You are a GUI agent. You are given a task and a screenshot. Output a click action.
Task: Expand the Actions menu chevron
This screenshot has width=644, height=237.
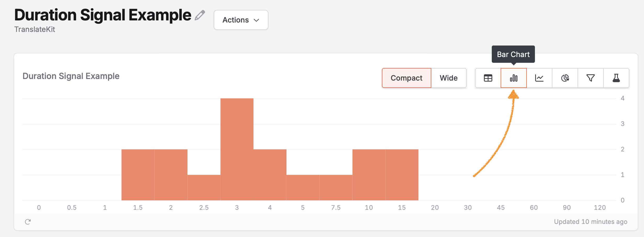(256, 20)
